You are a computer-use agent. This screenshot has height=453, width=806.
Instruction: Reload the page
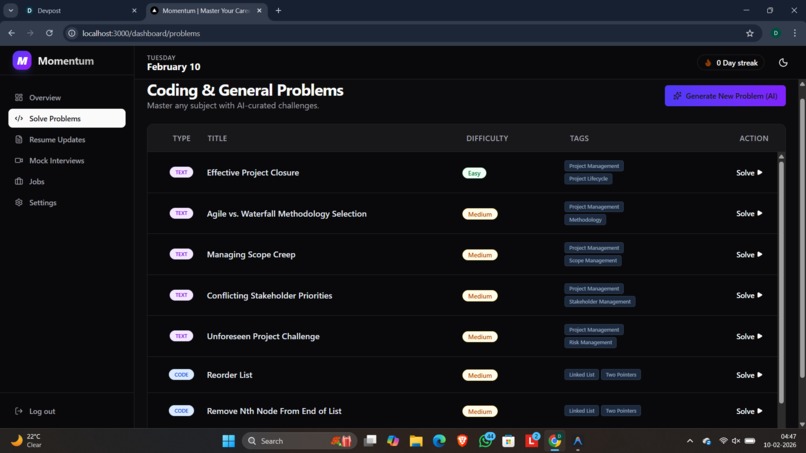coord(49,33)
